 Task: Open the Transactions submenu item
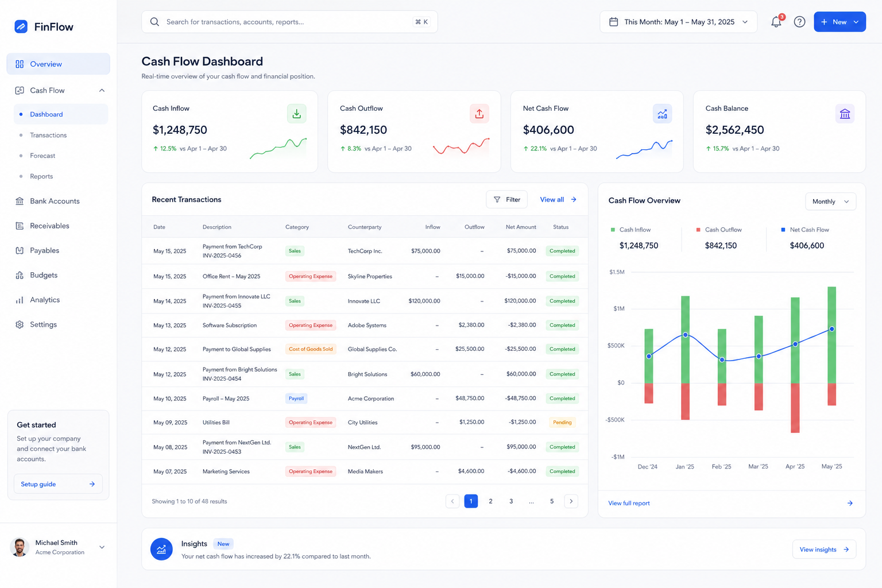point(48,135)
